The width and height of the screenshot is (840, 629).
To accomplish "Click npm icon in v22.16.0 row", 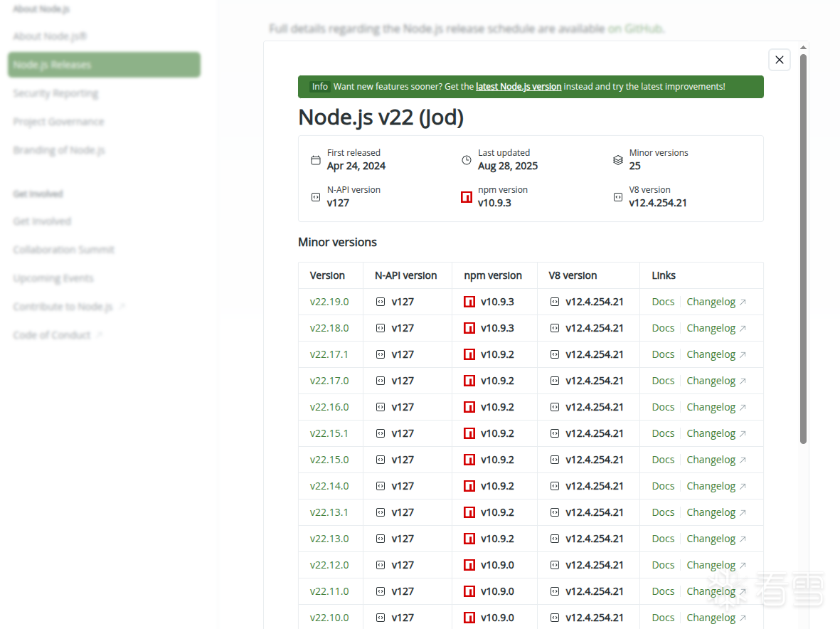I will (x=469, y=407).
